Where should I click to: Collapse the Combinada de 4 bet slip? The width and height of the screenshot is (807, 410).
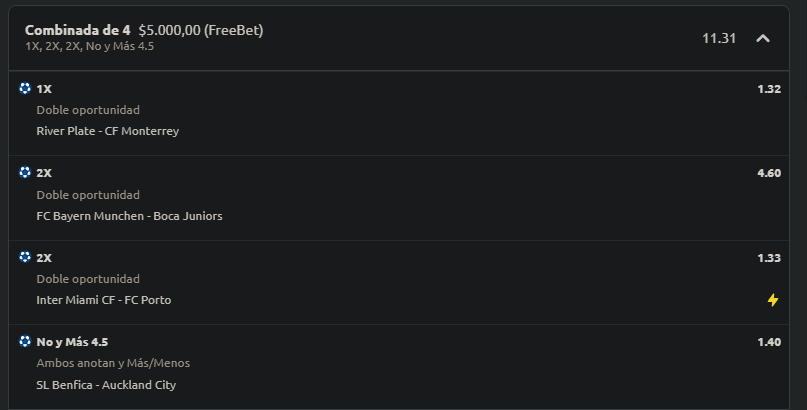pos(763,39)
